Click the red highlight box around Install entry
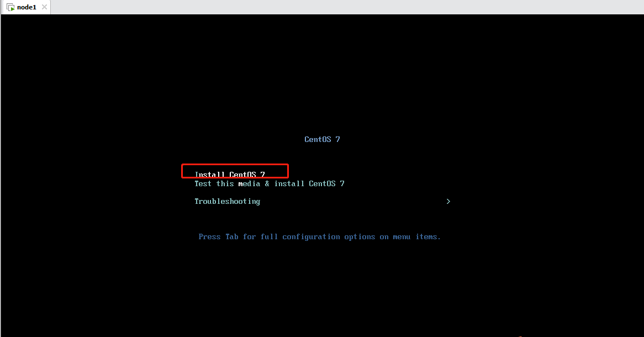The height and width of the screenshot is (337, 644). point(235,171)
